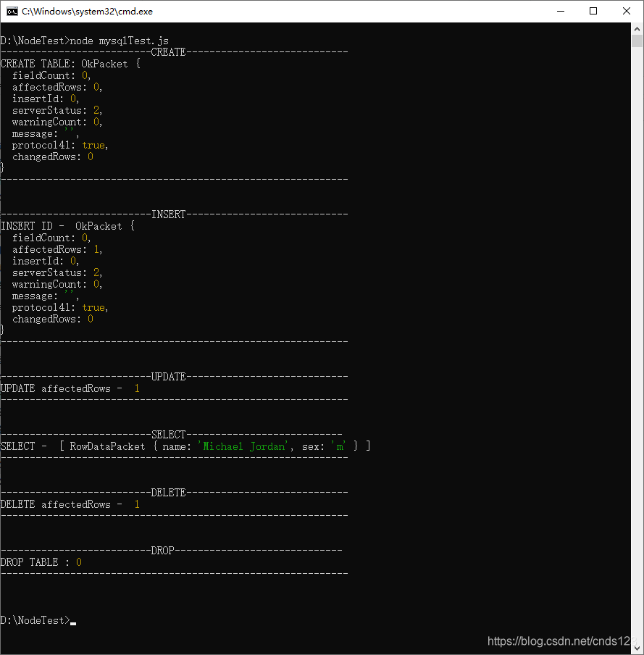Click the title text C:\Windows\system32\cmd.exe
Screen dimensions: 644x655
(x=87, y=12)
